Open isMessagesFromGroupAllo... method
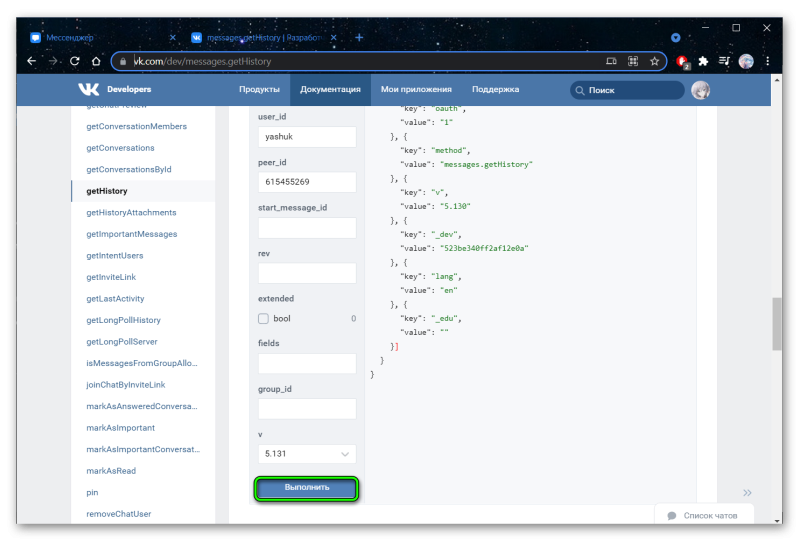800x541 pixels. click(141, 363)
